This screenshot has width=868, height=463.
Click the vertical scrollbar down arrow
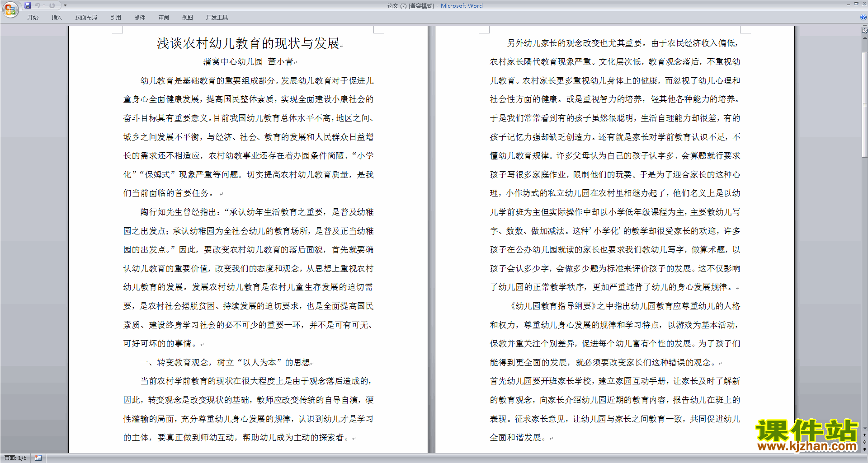(864, 428)
